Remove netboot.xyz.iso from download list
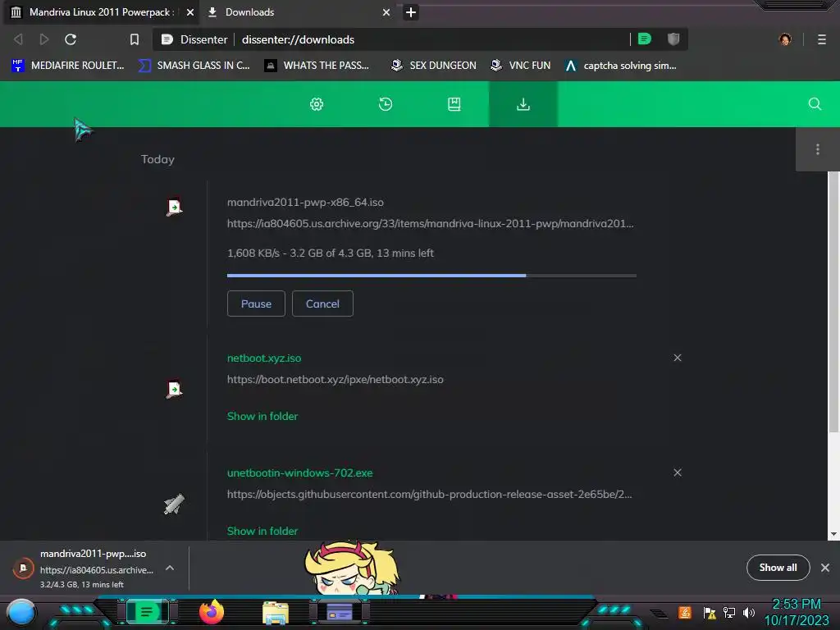840x630 pixels. coord(678,358)
